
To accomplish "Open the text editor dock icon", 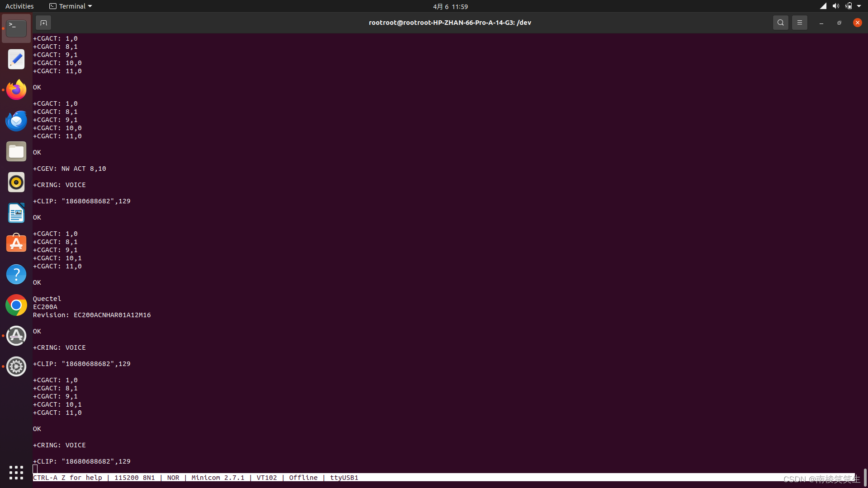I will pos(16,59).
